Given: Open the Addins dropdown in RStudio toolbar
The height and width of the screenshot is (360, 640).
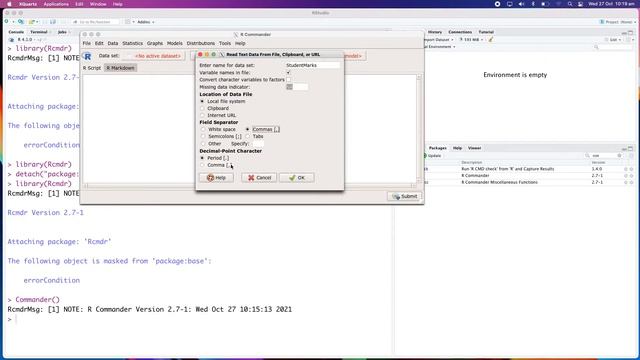Looking at the screenshot, I should point(146,22).
